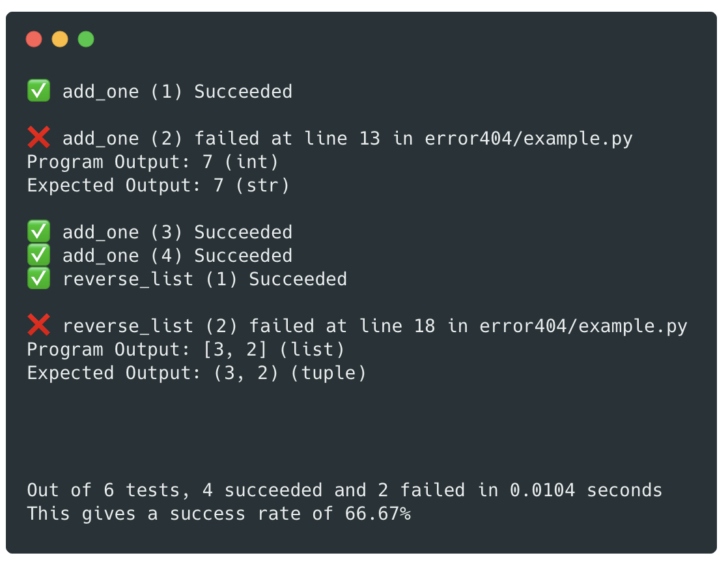Click the "reverse_list (1) Succeeded" text

click(204, 279)
